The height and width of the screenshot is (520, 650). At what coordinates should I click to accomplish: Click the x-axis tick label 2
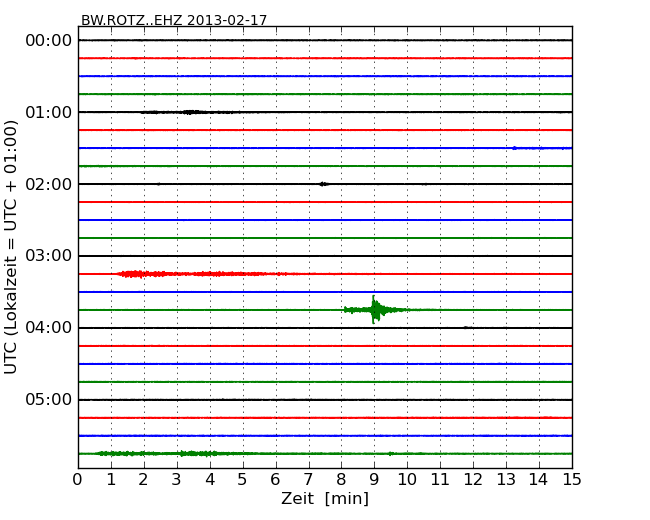(143, 480)
